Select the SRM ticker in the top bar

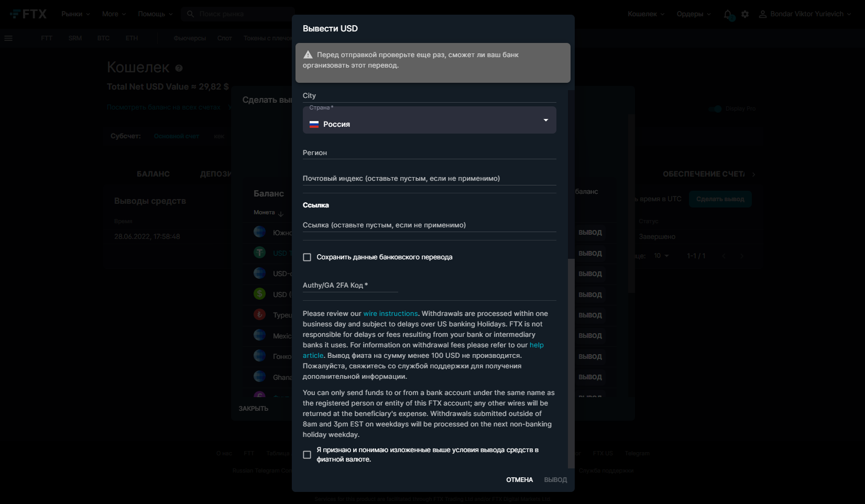[75, 38]
